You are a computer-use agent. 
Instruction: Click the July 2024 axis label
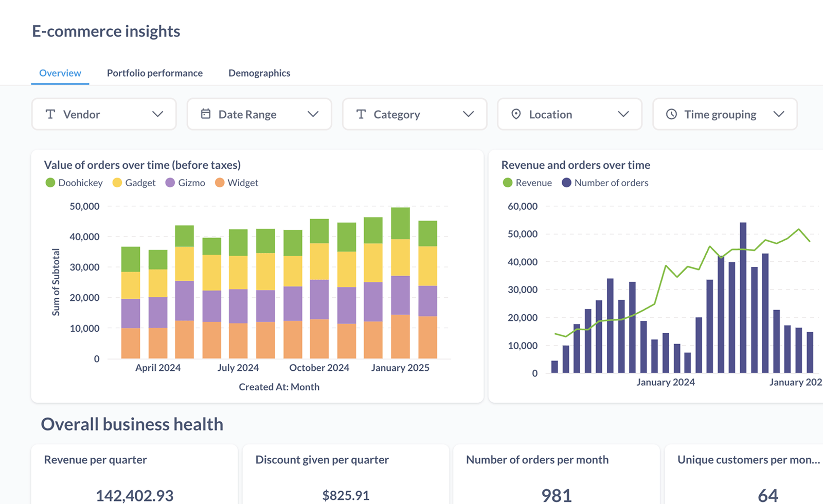238,368
